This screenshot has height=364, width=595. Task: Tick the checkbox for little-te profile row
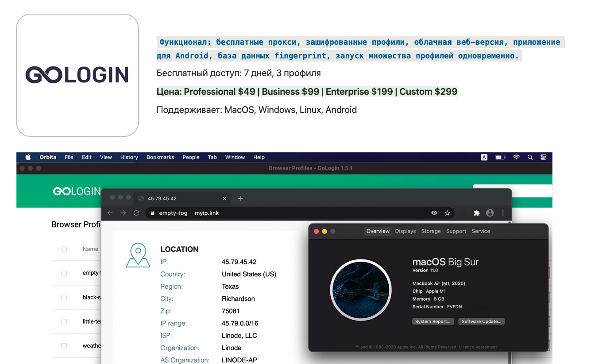click(x=64, y=321)
